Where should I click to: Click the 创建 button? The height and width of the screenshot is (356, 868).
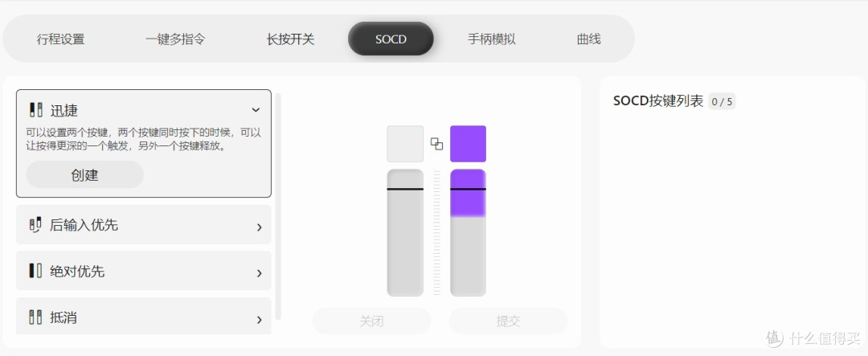tap(84, 175)
